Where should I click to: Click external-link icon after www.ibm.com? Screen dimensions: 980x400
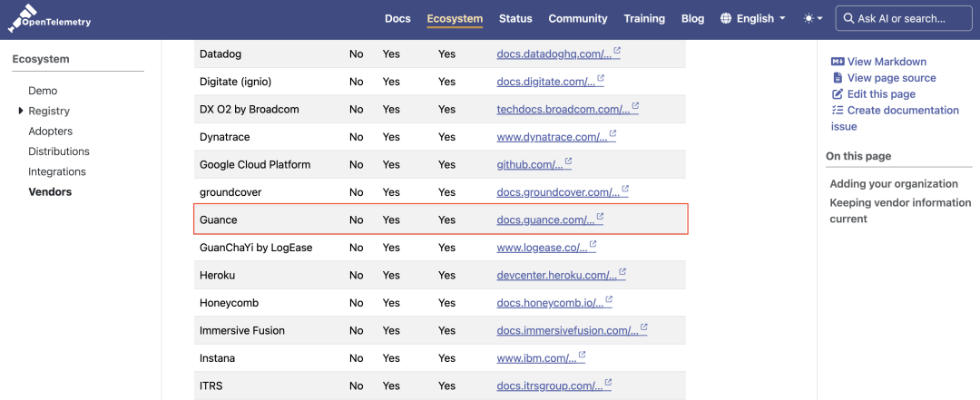[x=582, y=355]
